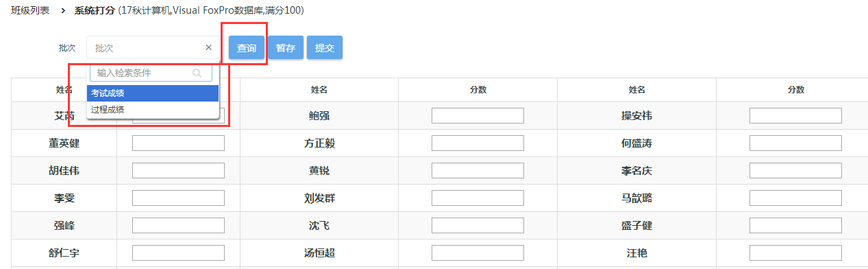The image size is (868, 269).
Task: Submit scores with the 提交 button
Action: pos(325,48)
